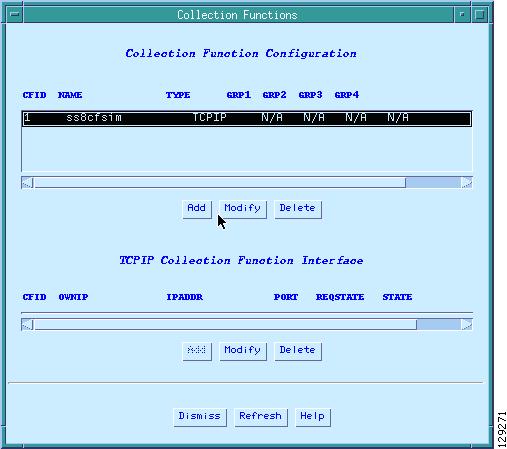Maximize the Collection Functions window
Screen dimensions: 507x449
point(480,14)
